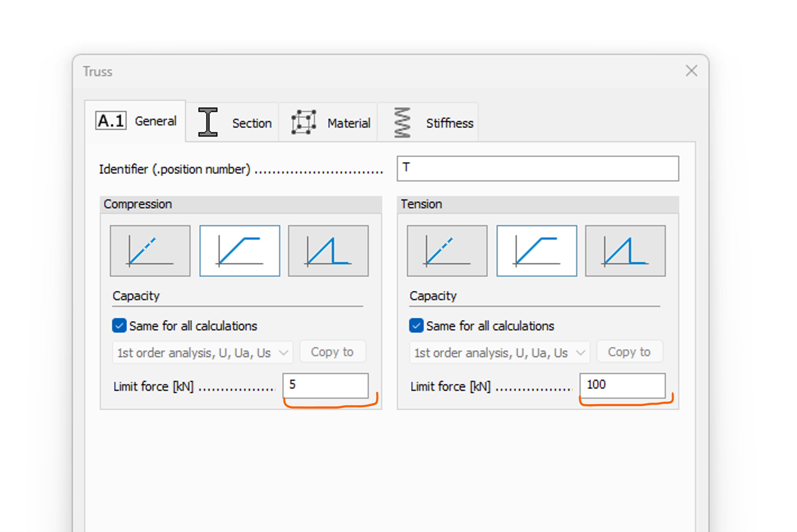The image size is (797, 532).
Task: Open the Section tab
Action: click(232, 123)
